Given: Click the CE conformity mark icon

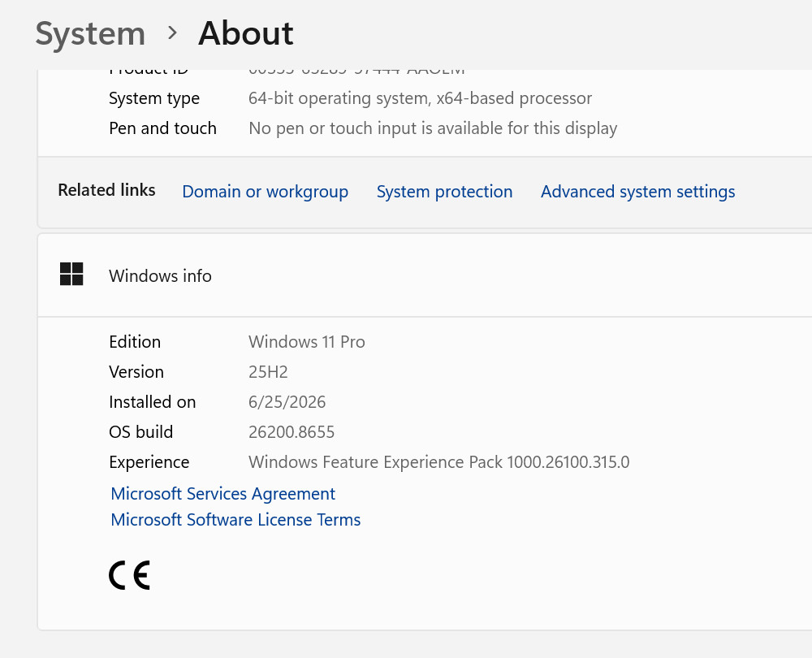Looking at the screenshot, I should [129, 575].
